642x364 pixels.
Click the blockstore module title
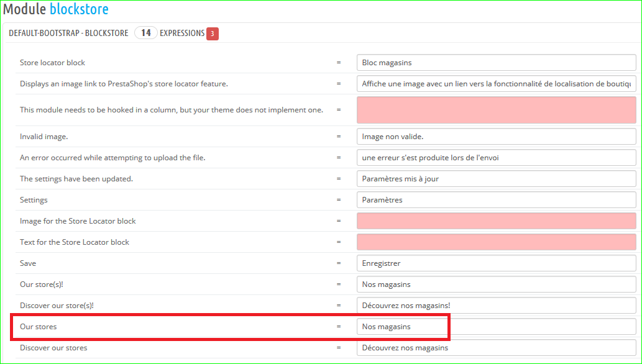click(x=79, y=9)
